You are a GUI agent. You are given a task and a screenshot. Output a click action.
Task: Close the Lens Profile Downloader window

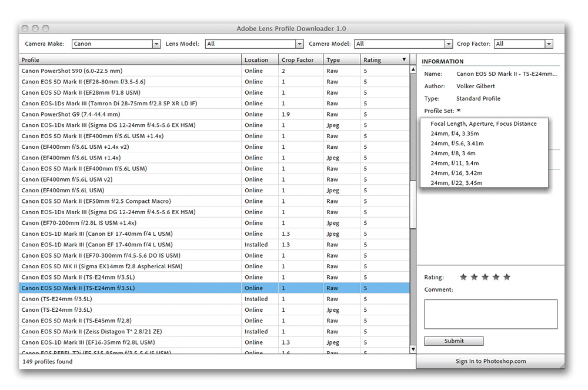pos(25,28)
